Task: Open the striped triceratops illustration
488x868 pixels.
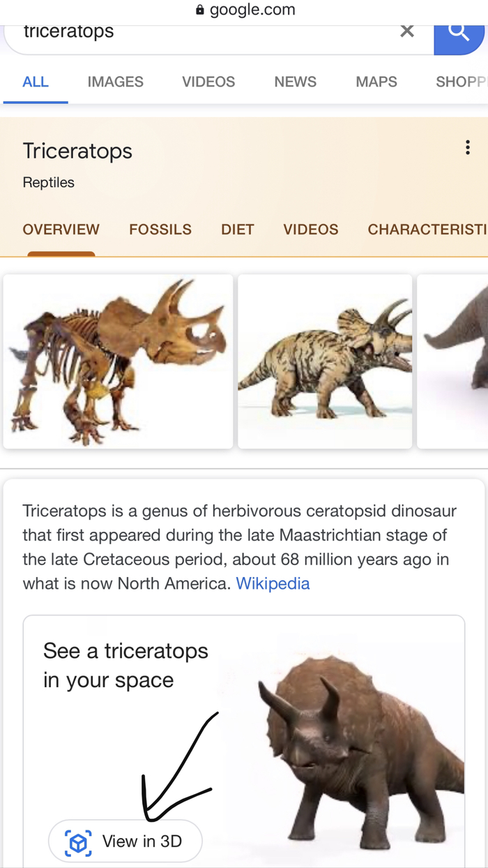Action: [x=325, y=361]
